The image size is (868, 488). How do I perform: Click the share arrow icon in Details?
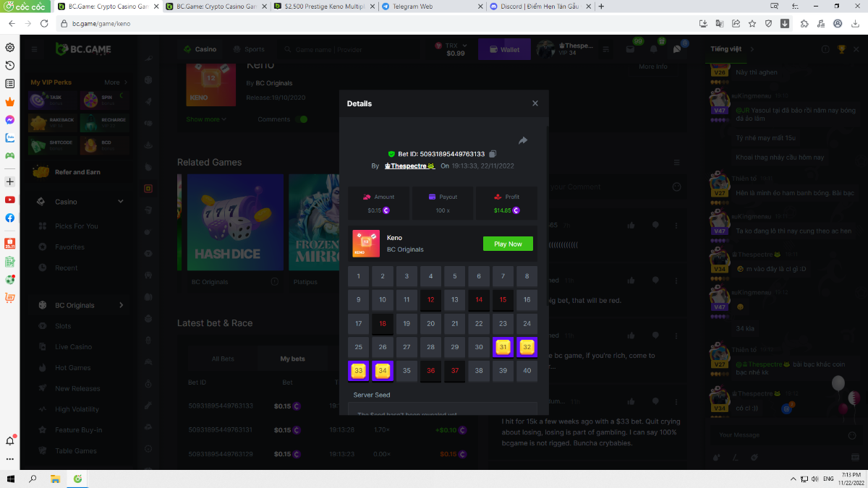[523, 140]
